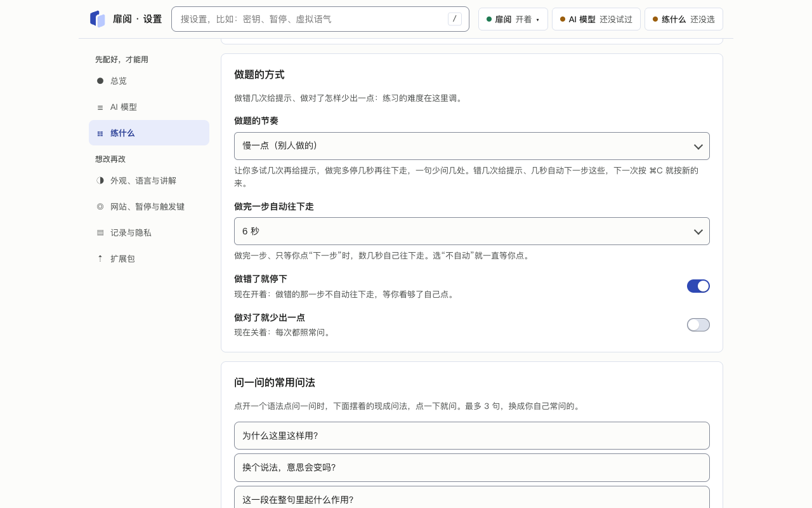The image size is (812, 508).
Task: Edit the 这一段在整句里起什么作用？ question field
Action: coord(472,497)
